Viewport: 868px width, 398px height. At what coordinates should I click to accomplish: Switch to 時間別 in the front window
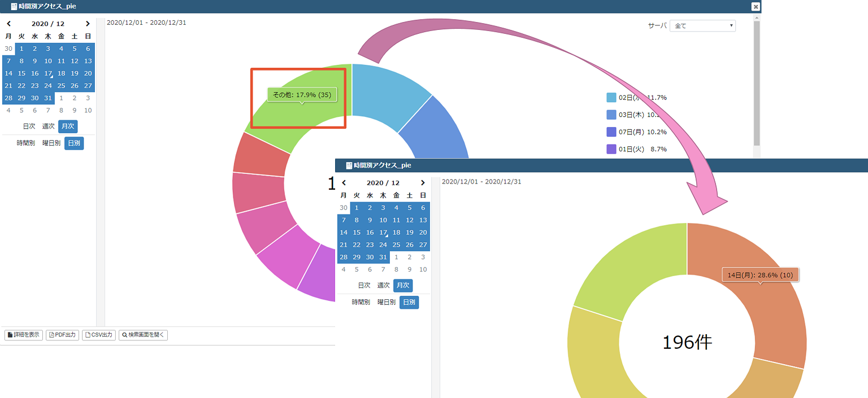pos(361,303)
